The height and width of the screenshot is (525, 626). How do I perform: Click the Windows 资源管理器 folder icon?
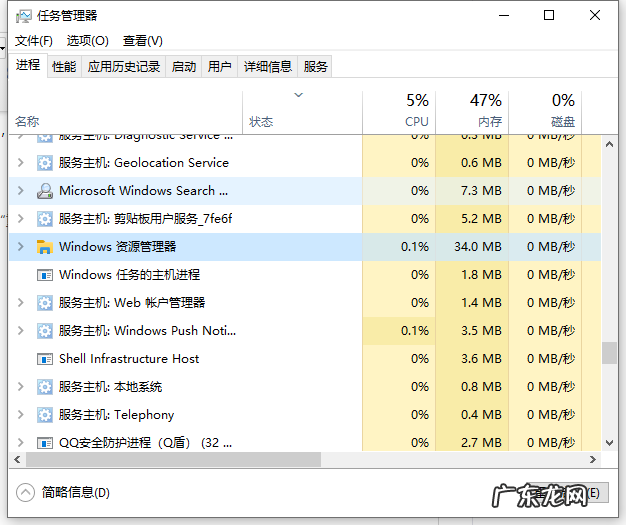point(45,247)
